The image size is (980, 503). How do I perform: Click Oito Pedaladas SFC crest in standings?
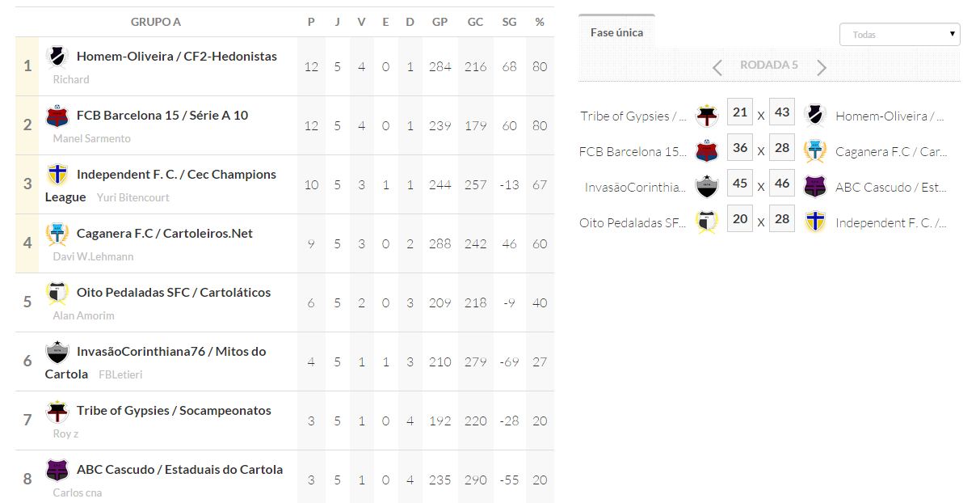(57, 293)
